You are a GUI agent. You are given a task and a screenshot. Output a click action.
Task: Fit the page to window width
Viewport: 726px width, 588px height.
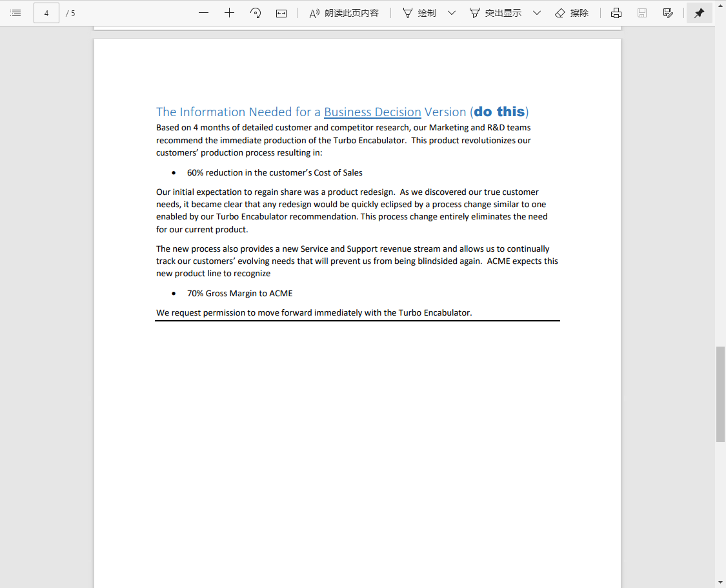281,12
